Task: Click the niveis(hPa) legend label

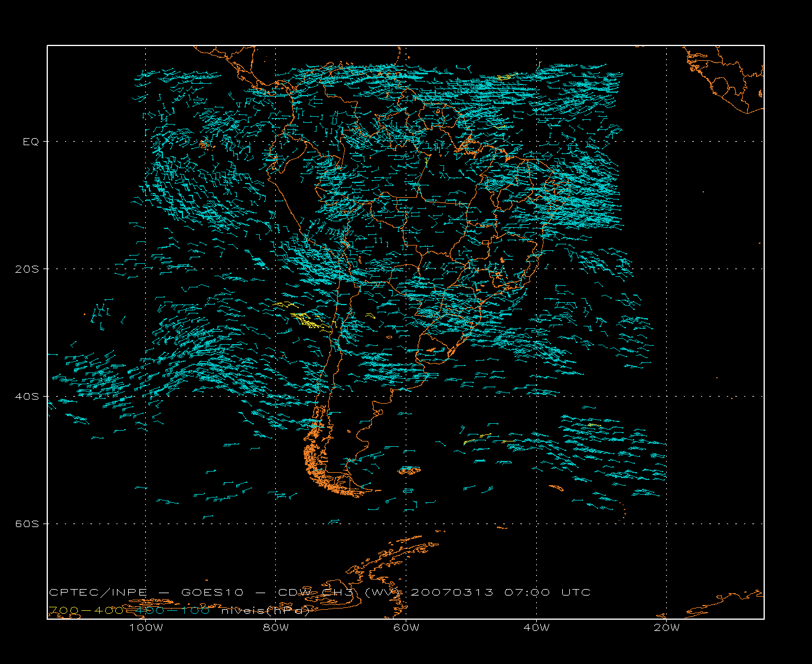Action: (x=265, y=610)
